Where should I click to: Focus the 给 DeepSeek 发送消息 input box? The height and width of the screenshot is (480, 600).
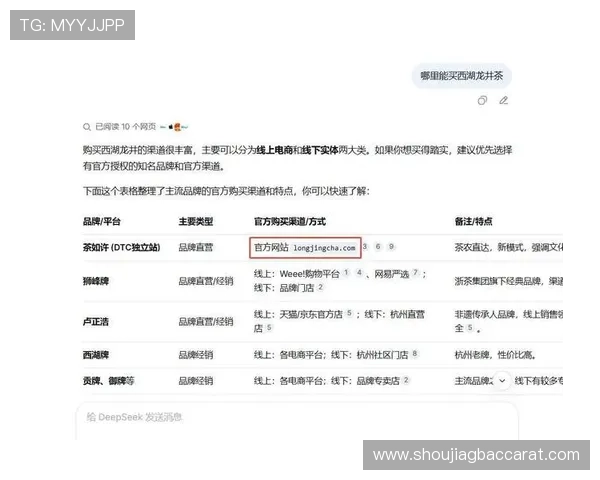coord(297,421)
